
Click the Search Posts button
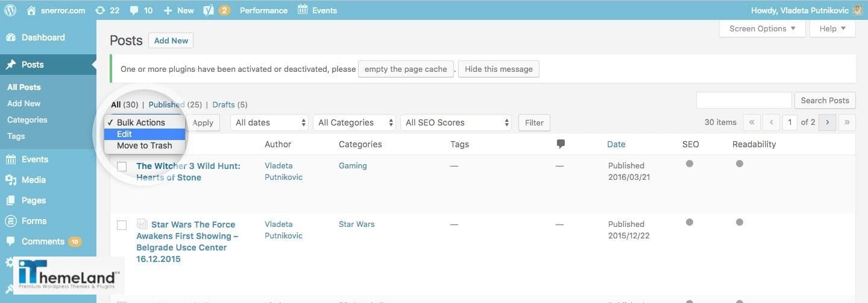pos(825,100)
